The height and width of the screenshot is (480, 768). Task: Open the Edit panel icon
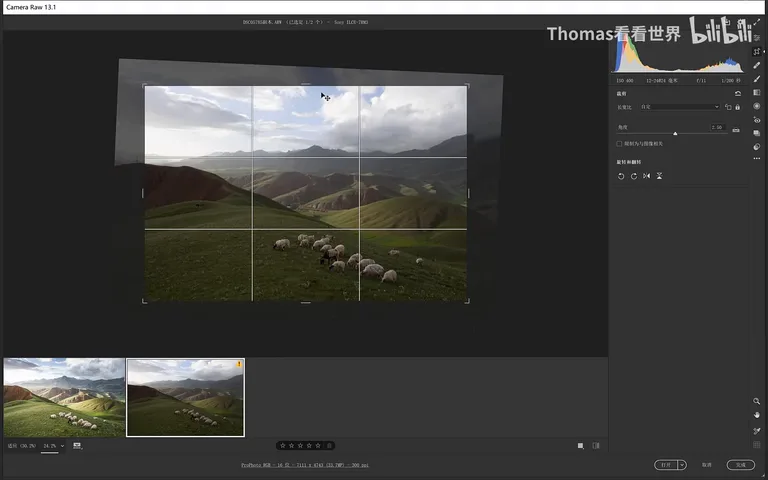757,37
